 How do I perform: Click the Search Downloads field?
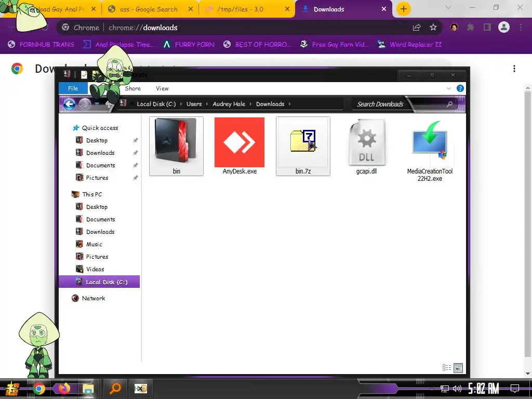404,104
